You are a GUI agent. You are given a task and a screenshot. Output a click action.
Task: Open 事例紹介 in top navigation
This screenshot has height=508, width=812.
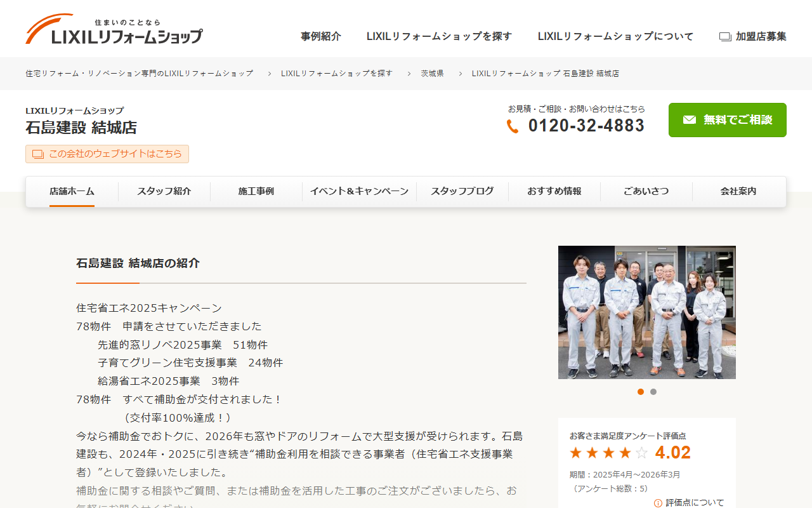(x=321, y=37)
